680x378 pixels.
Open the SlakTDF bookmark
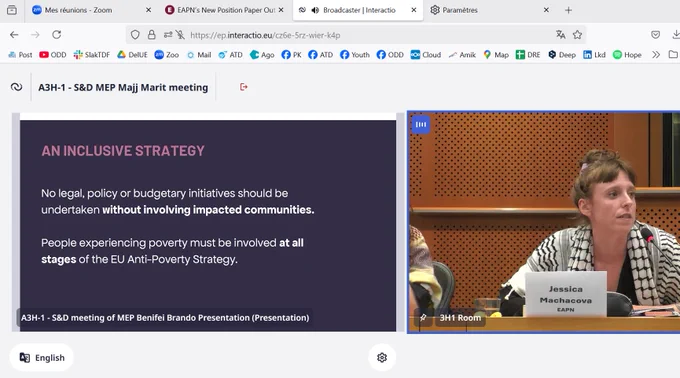pos(92,55)
